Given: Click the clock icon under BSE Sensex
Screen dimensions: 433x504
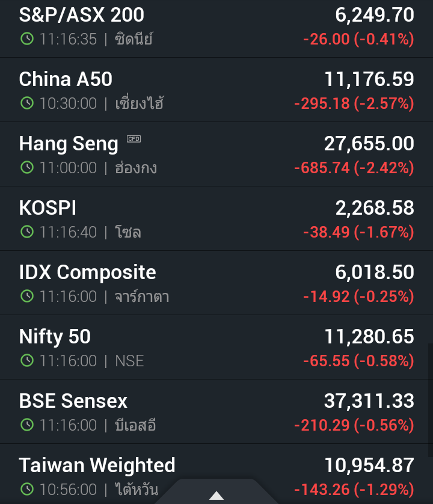Looking at the screenshot, I should [x=26, y=425].
